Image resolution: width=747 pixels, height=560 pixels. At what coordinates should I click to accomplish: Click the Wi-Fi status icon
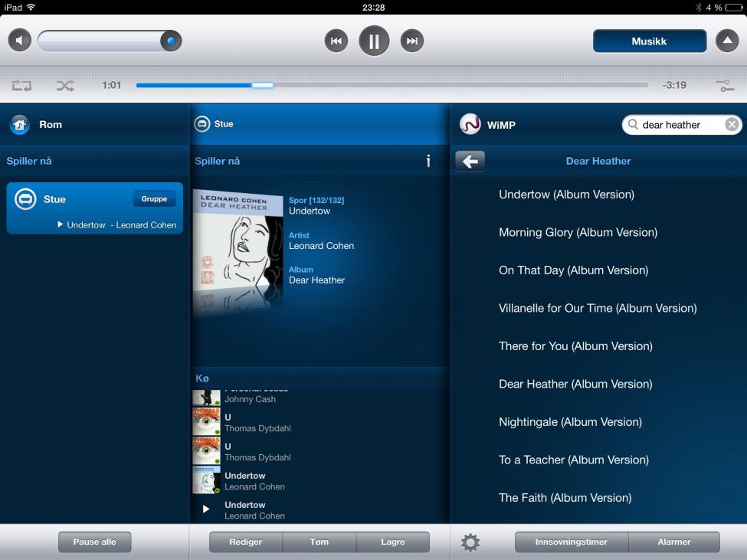click(31, 7)
